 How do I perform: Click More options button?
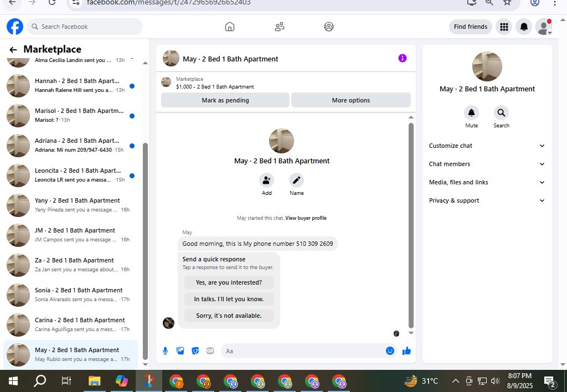[350, 100]
